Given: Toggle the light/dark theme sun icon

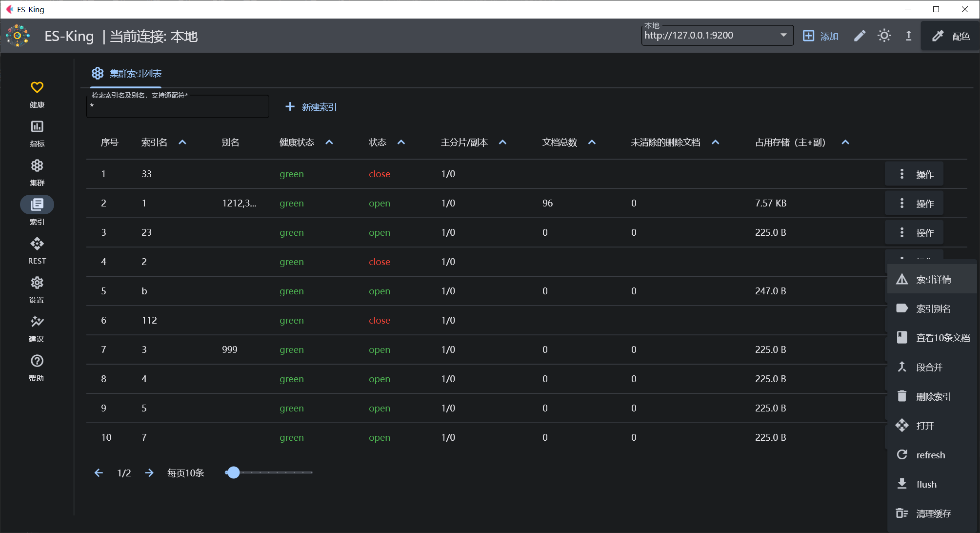Looking at the screenshot, I should 884,36.
